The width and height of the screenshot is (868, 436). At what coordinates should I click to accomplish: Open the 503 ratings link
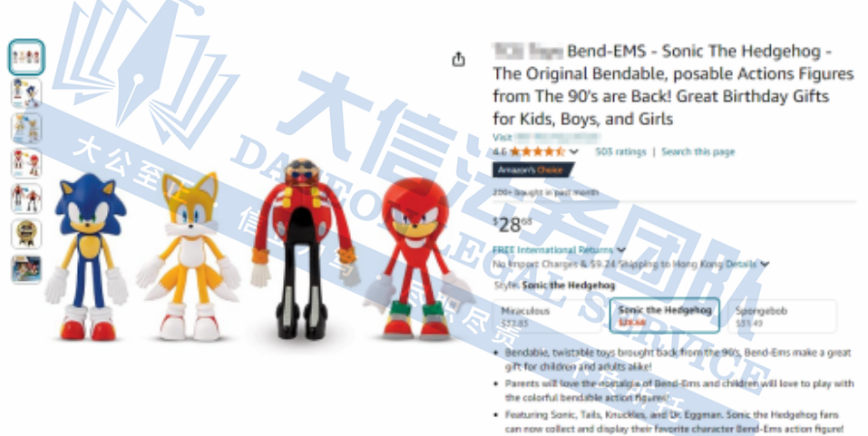tap(620, 151)
